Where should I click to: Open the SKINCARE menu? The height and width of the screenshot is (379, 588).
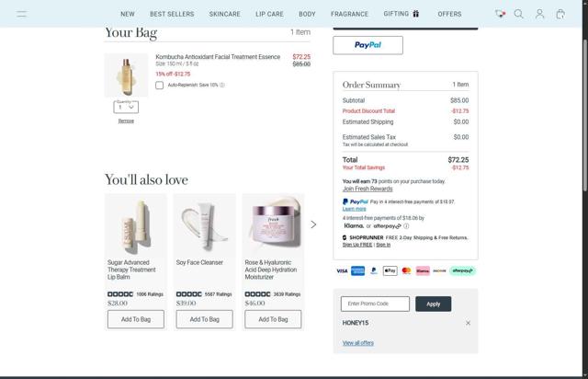[x=224, y=14]
